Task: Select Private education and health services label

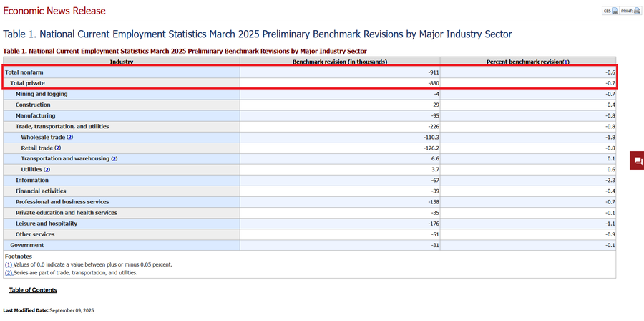Action: tap(66, 213)
